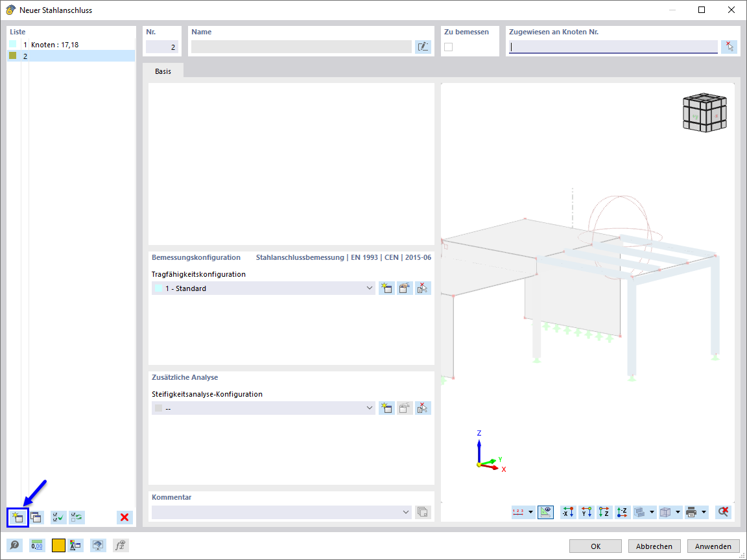Click magnifier with red X icon
This screenshot has height=560, width=747.
point(723,512)
